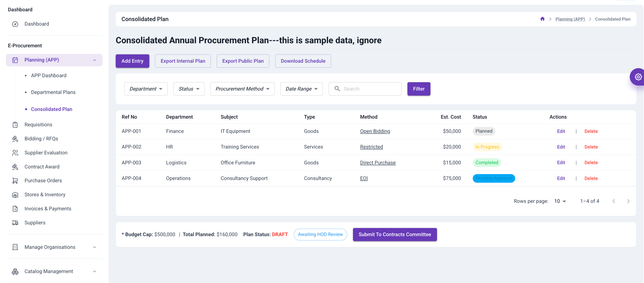Click the home icon in breadcrumb
Screen dimensions: 644x283
pyautogui.click(x=542, y=19)
